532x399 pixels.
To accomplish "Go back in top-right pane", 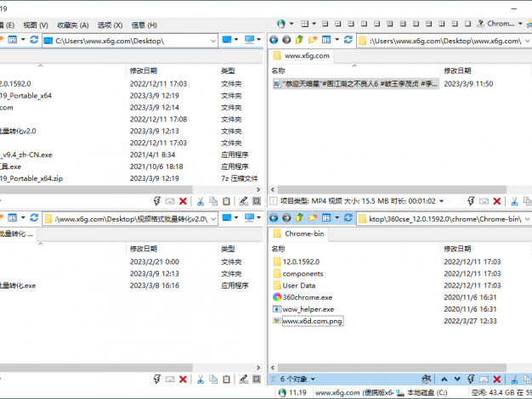I will click(274, 40).
